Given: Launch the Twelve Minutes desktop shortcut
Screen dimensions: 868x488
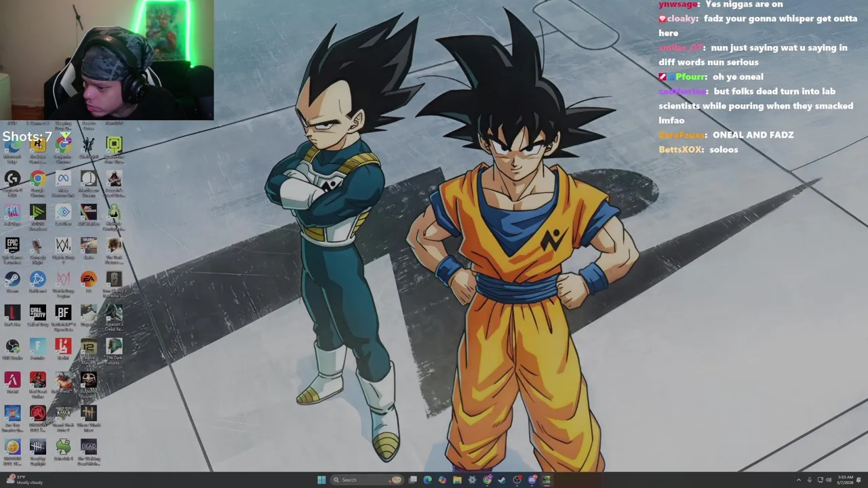Looking at the screenshot, I should [x=89, y=350].
